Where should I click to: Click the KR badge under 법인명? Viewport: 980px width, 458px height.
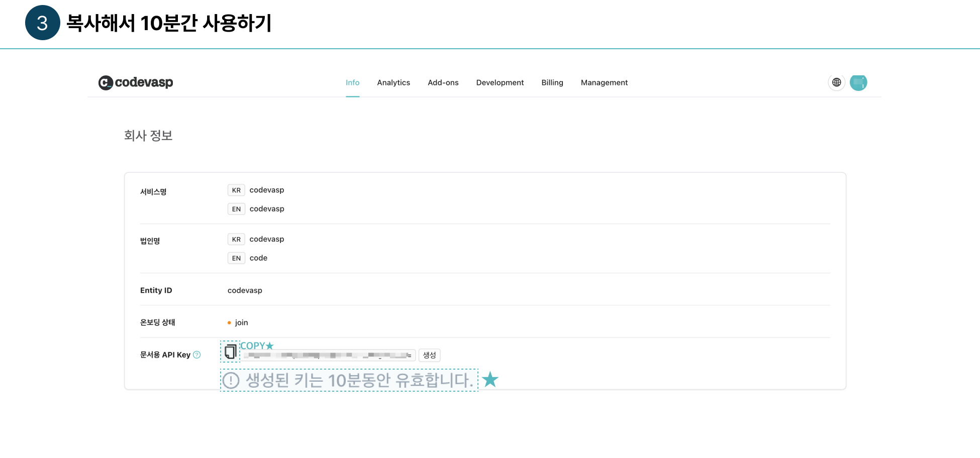click(236, 240)
